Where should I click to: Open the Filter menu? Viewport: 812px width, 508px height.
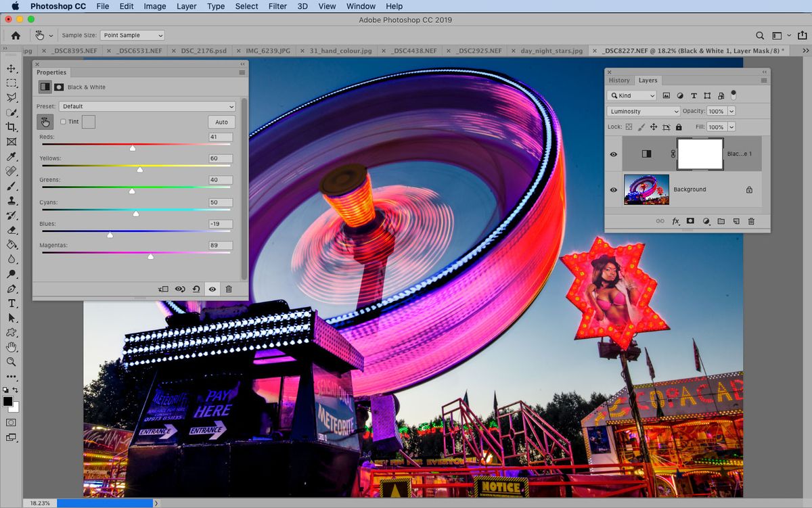(x=277, y=6)
